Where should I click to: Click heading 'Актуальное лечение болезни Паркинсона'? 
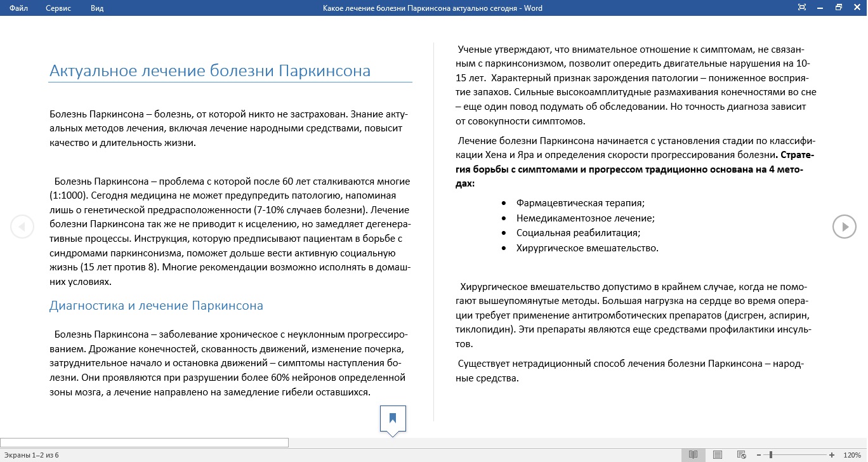(x=210, y=70)
